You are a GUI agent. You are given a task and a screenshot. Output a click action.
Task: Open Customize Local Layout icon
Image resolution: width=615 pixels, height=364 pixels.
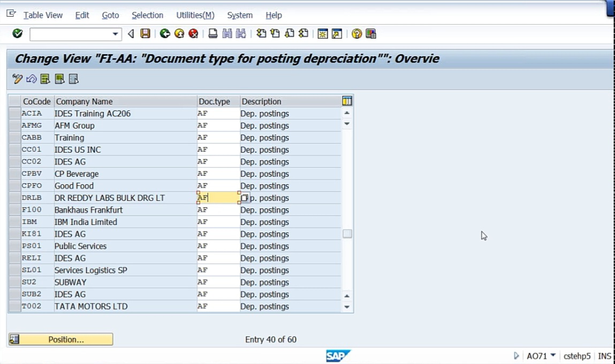(x=370, y=34)
